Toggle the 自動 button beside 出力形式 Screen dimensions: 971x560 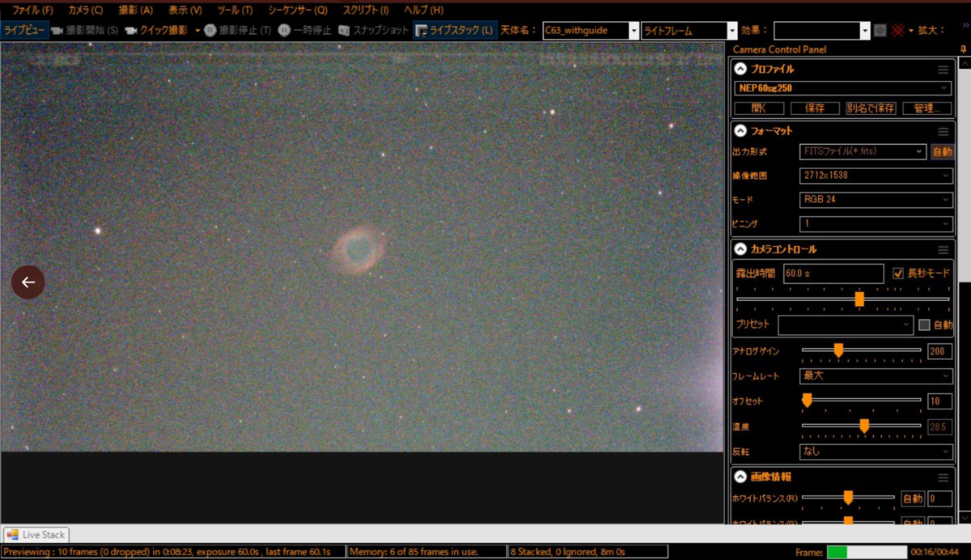click(942, 151)
